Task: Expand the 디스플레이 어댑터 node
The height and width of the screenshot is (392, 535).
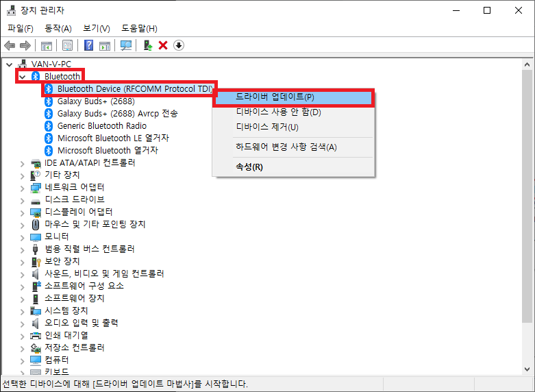Action: click(x=23, y=213)
